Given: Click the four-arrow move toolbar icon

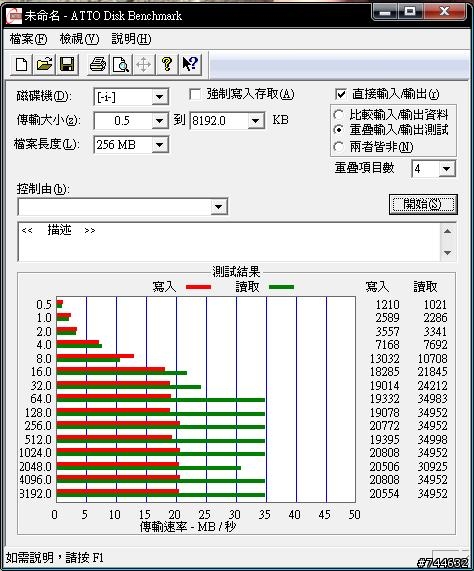Looking at the screenshot, I should click(143, 64).
